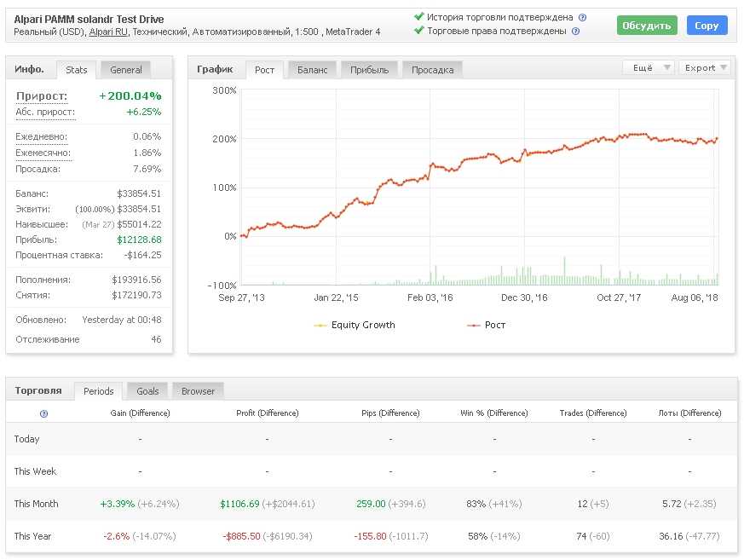The width and height of the screenshot is (744, 560).
Task: Click help icon next to История торговли подтверждена
Action: click(x=582, y=17)
